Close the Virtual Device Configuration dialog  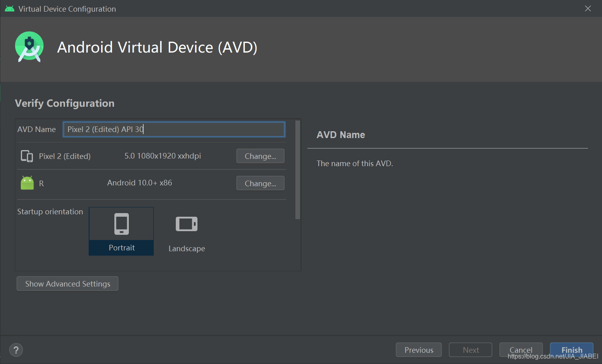coord(588,8)
